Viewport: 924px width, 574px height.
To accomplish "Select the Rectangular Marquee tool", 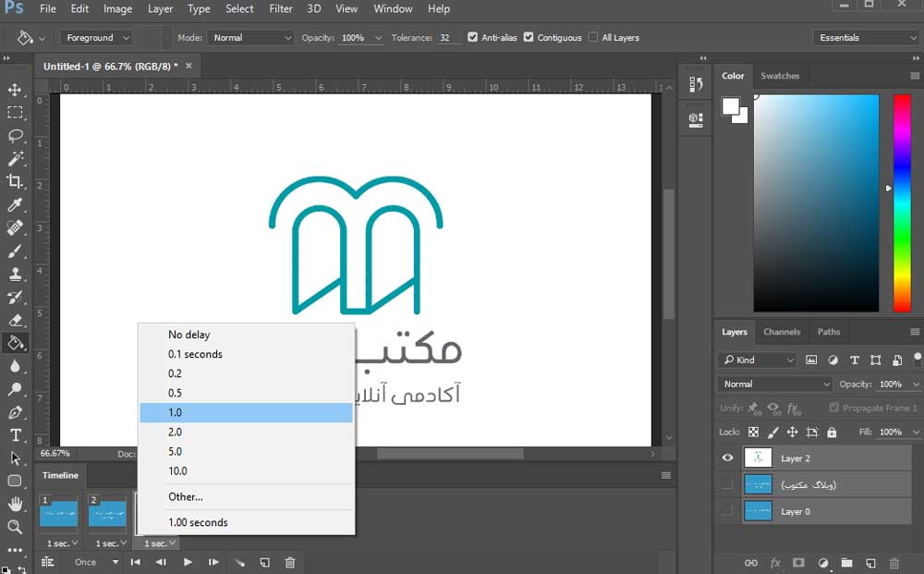I will 15,113.
